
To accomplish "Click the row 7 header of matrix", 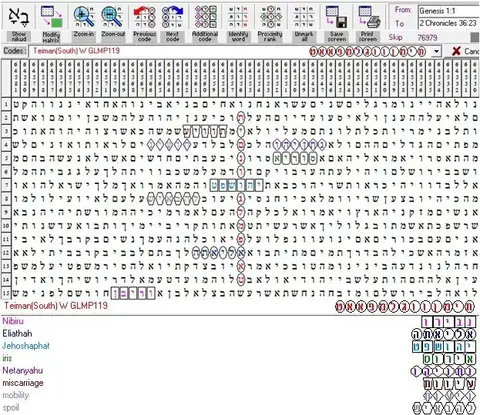I will (6, 185).
